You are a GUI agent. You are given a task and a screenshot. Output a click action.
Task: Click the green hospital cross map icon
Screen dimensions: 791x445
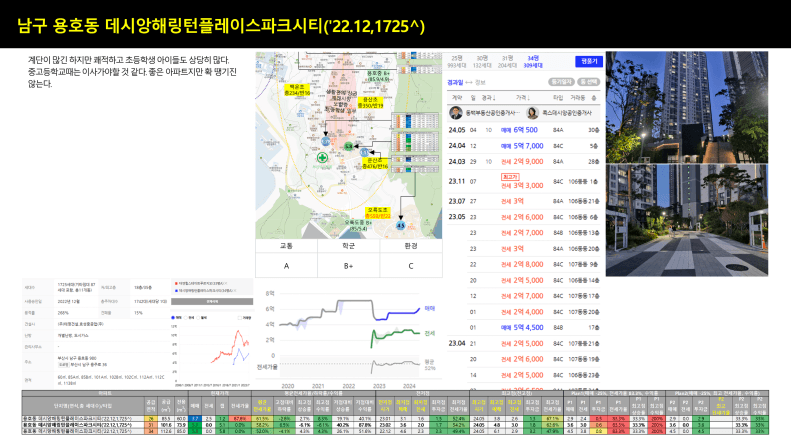coord(322,157)
